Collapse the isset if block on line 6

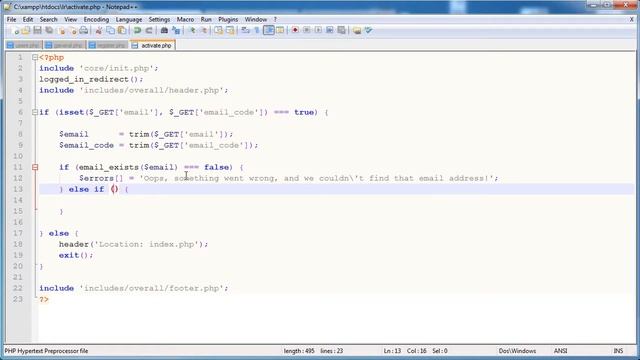pos(35,112)
